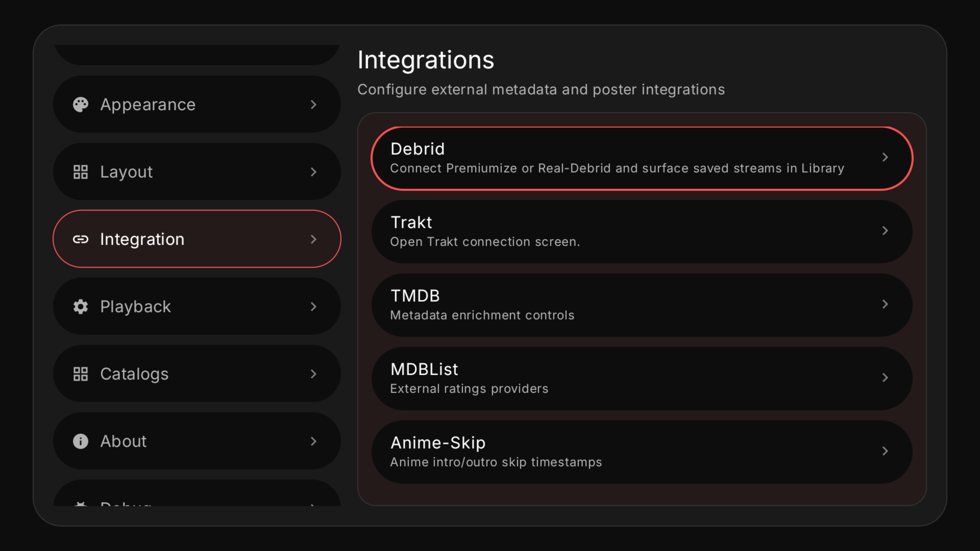Click the Layout grid icon
Viewport: 980px width, 551px height.
[x=80, y=172]
